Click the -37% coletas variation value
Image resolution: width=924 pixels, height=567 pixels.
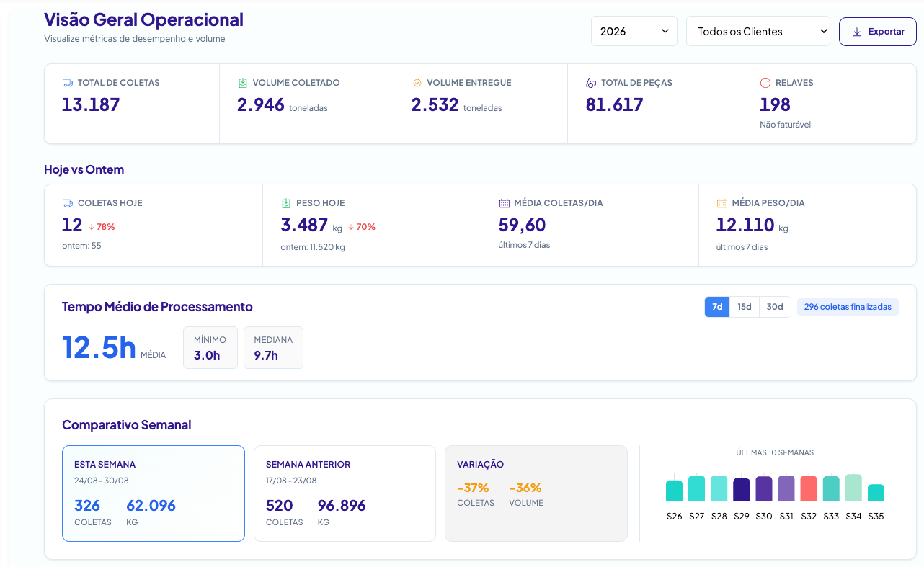474,488
